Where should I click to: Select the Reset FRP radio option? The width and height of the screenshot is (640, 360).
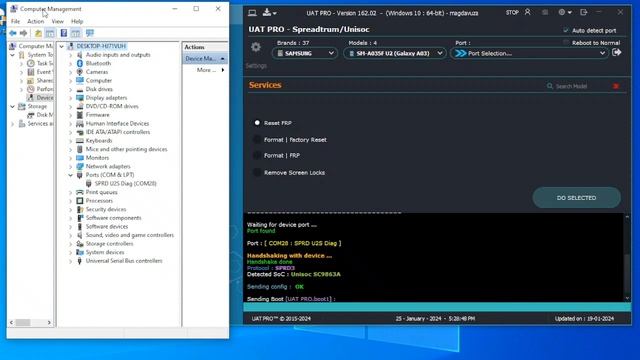click(257, 123)
